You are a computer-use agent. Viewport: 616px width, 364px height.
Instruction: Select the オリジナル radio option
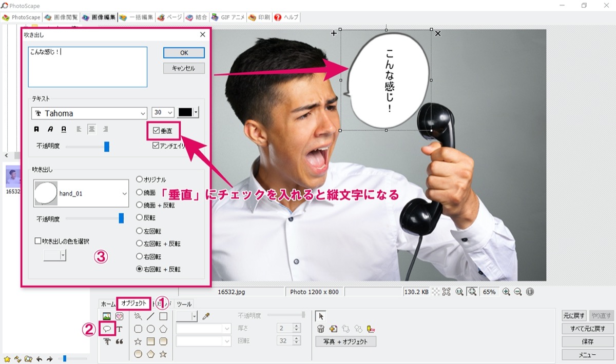139,179
